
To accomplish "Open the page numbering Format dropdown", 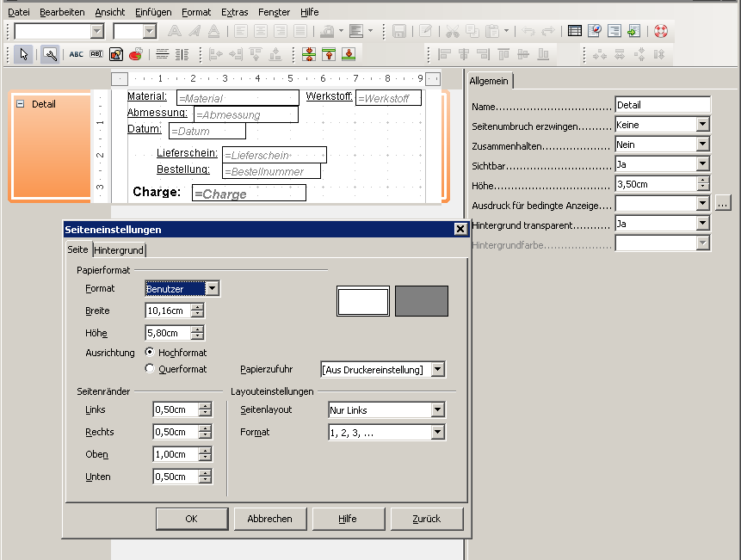I will pyautogui.click(x=437, y=432).
